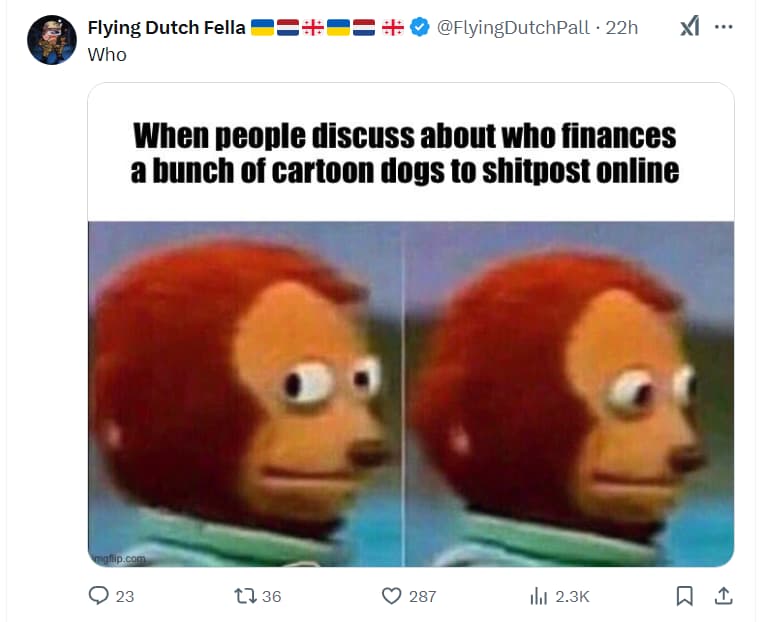Click the Flying Dutch Fella display name
761x622 pixels.
[x=166, y=28]
